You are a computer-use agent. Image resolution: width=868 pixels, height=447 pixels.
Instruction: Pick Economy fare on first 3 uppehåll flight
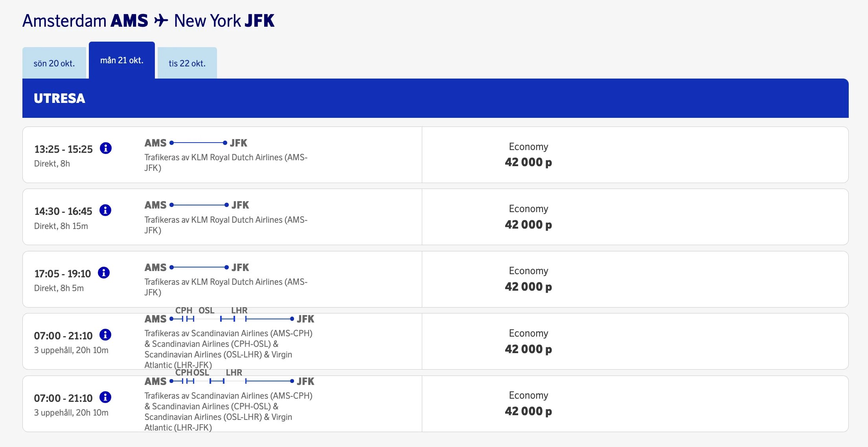click(x=528, y=341)
